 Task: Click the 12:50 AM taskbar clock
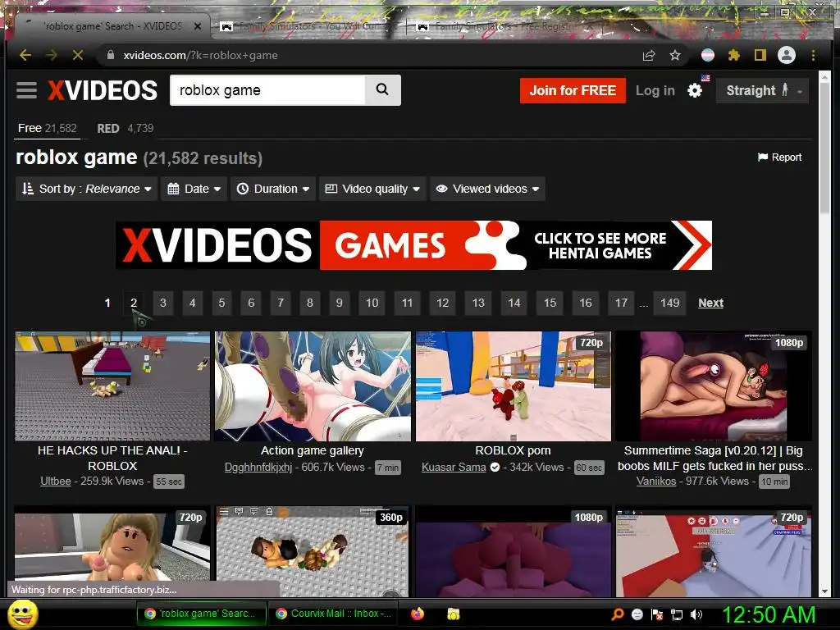[769, 614]
